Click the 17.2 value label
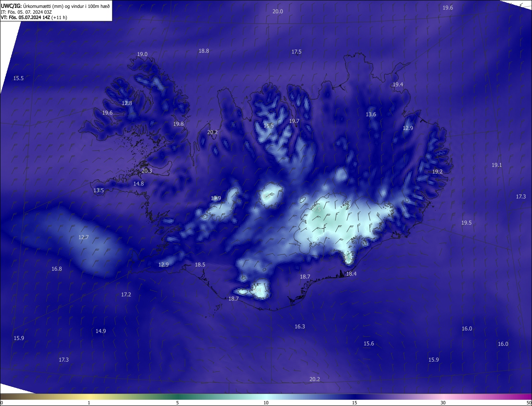Image resolution: width=532 pixels, height=406 pixels. (x=126, y=295)
